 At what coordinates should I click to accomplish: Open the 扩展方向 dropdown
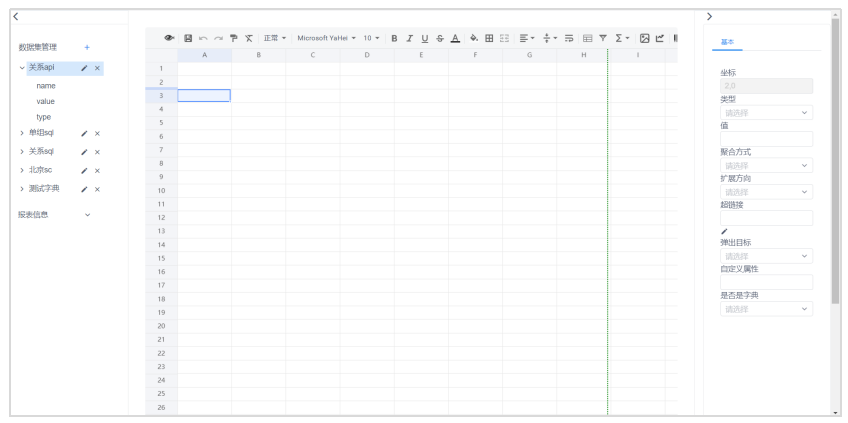tap(766, 192)
